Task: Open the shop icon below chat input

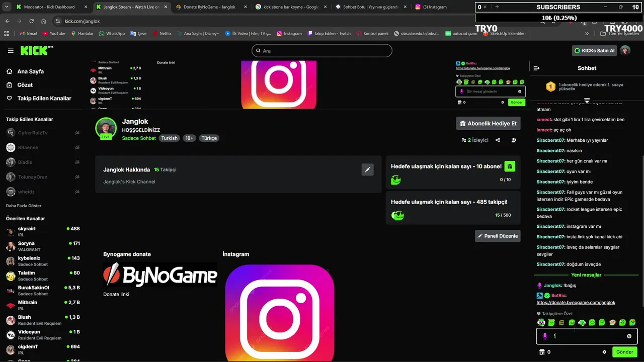Action: [x=542, y=352]
